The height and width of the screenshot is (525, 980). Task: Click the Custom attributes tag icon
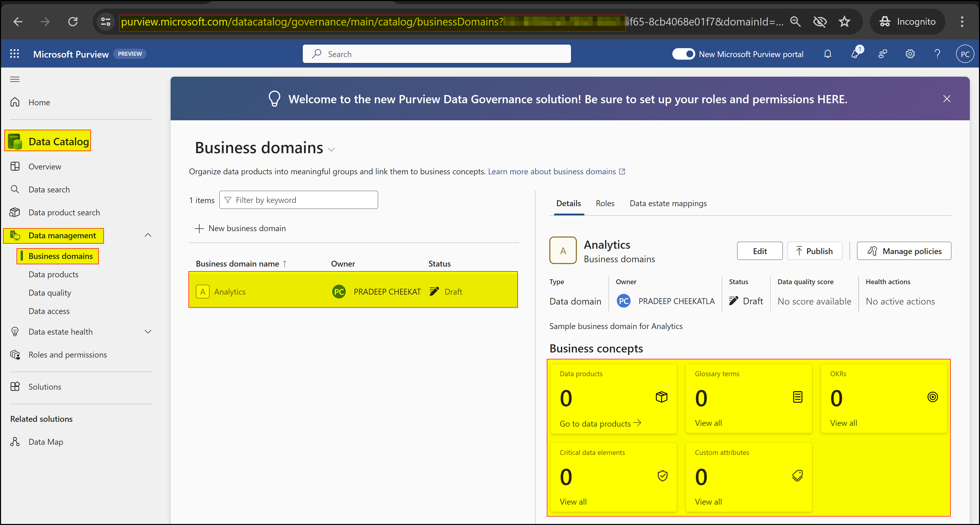click(798, 476)
